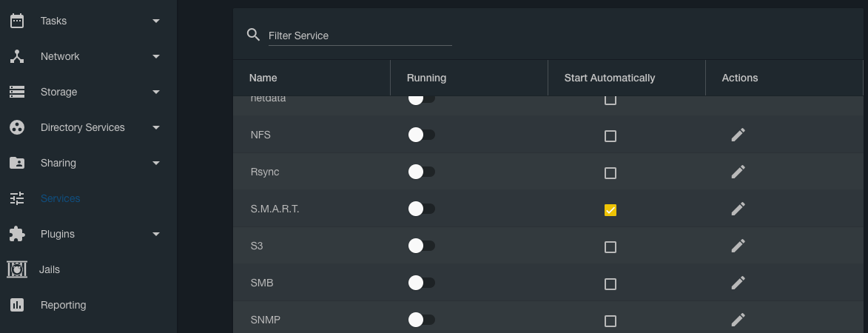Screen dimensions: 868x333
Task: Click the Running column header
Action: [x=426, y=78]
